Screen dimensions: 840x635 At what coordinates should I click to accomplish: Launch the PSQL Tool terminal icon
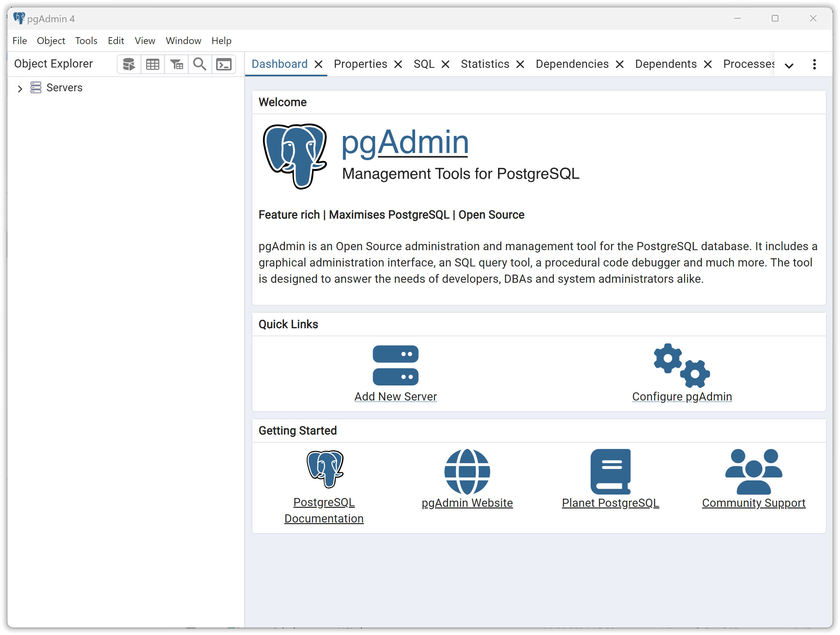224,64
